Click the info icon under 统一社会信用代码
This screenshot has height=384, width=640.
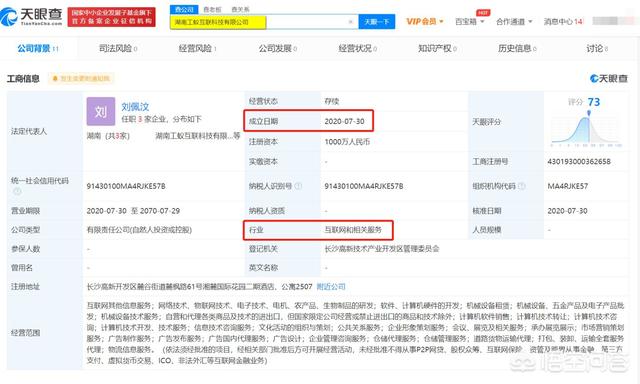tap(17, 191)
